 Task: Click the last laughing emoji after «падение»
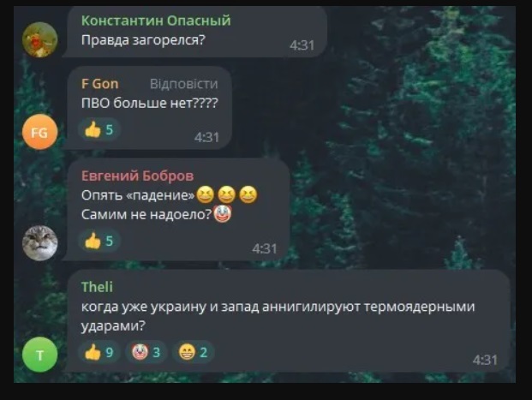pos(248,194)
